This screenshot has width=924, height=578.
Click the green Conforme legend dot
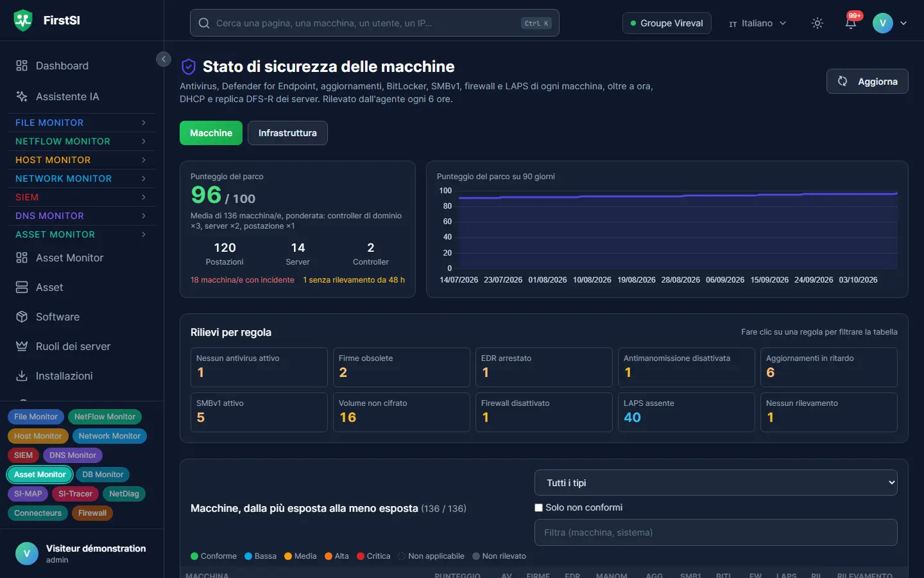click(x=194, y=556)
